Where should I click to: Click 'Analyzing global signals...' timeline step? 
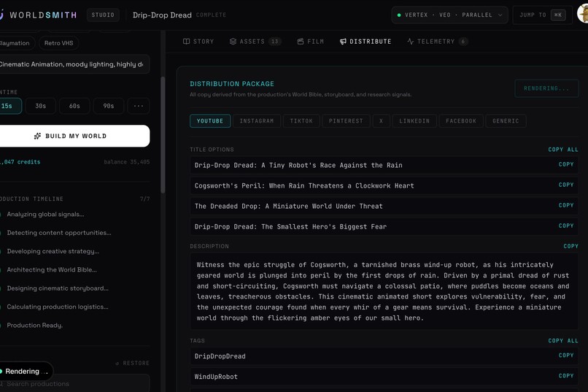tap(45, 214)
